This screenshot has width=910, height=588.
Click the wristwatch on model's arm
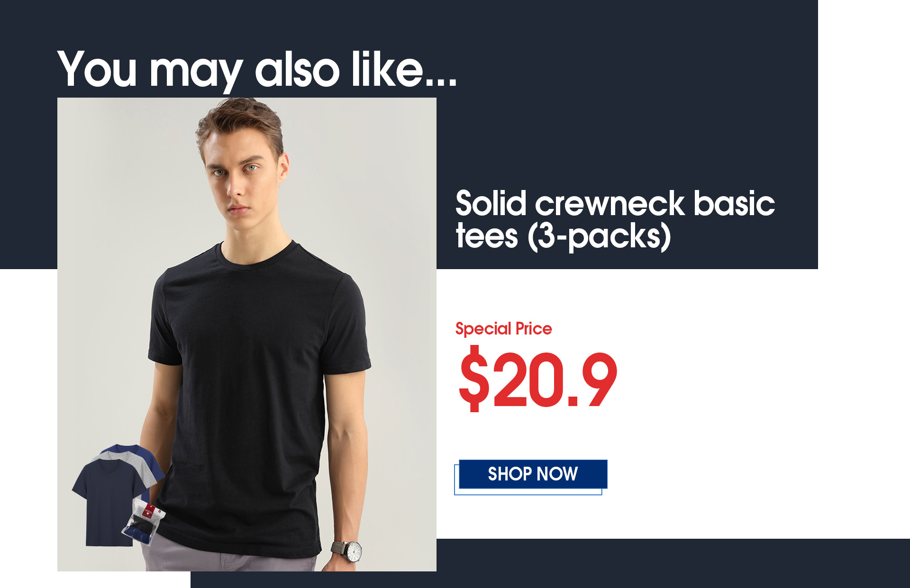click(x=348, y=552)
